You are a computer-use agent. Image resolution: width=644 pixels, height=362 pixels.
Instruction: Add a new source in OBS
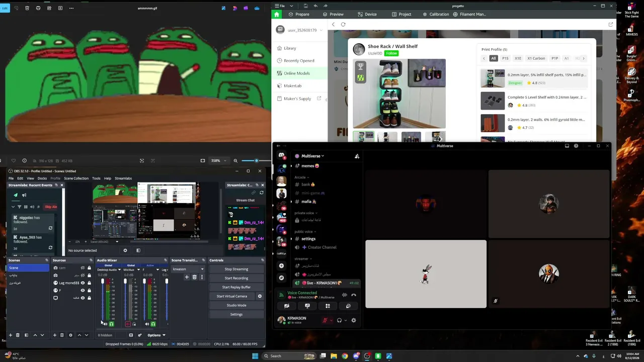pyautogui.click(x=55, y=335)
